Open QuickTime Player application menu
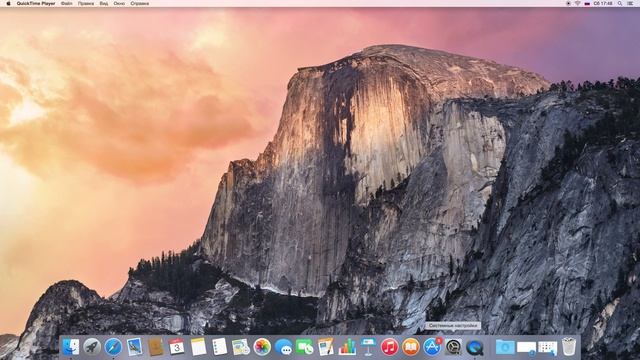 [x=36, y=3]
